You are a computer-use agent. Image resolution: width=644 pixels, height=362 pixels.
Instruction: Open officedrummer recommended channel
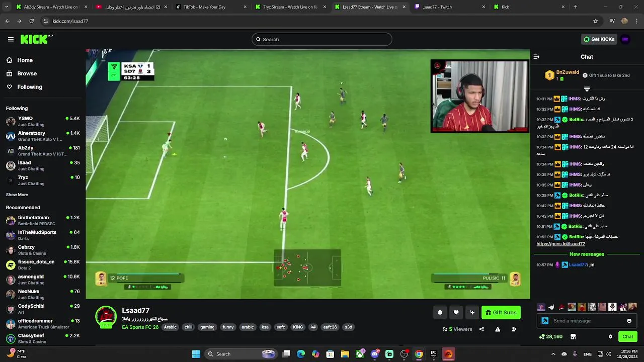pyautogui.click(x=43, y=323)
